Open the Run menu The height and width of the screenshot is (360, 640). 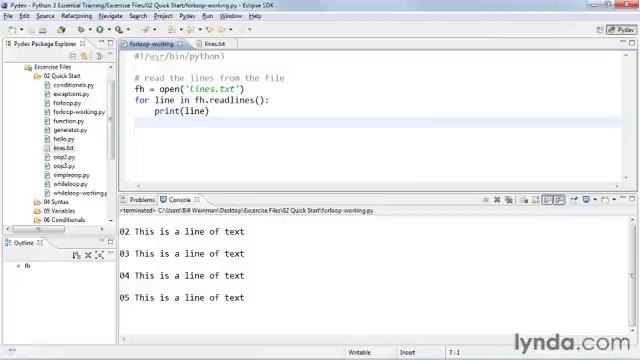pos(207,16)
